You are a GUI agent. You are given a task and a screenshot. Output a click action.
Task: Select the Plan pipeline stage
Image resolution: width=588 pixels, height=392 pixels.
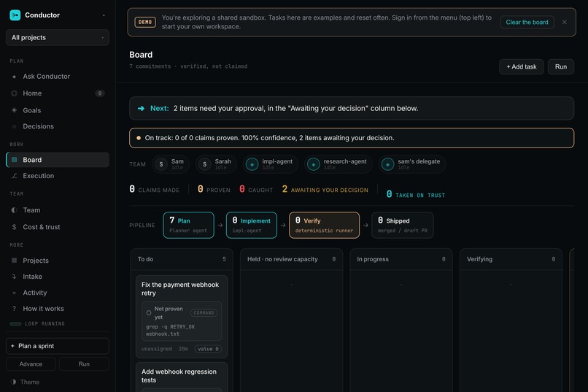click(x=189, y=225)
